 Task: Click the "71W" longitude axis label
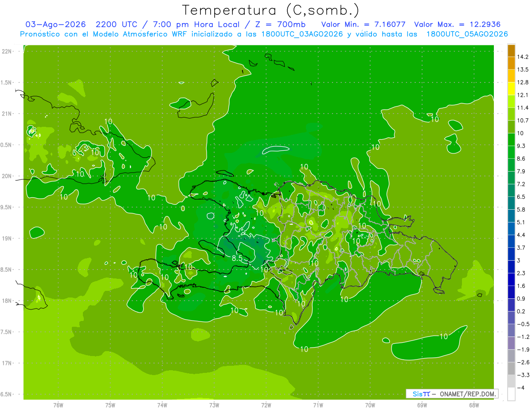tap(318, 405)
